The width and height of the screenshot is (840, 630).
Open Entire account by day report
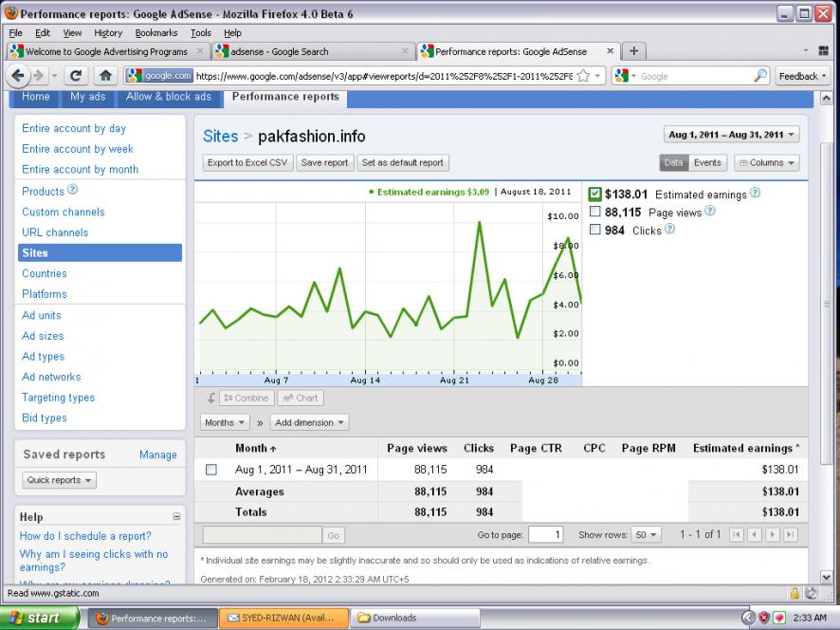[74, 128]
